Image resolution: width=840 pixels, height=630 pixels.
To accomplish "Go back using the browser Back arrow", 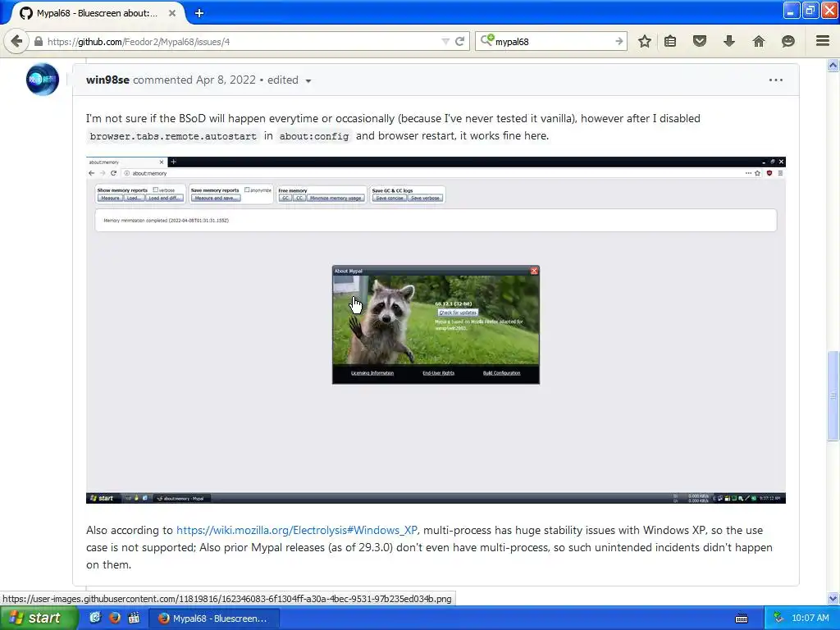I will pyautogui.click(x=16, y=41).
